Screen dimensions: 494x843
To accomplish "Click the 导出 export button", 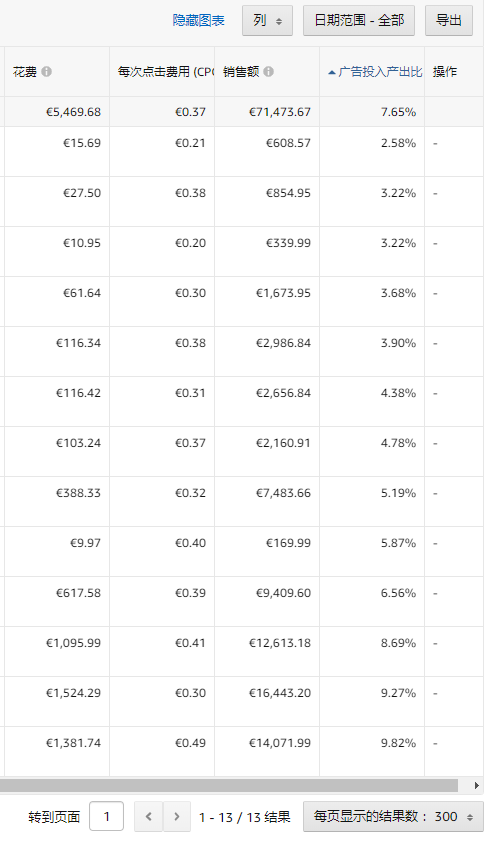I will click(449, 20).
